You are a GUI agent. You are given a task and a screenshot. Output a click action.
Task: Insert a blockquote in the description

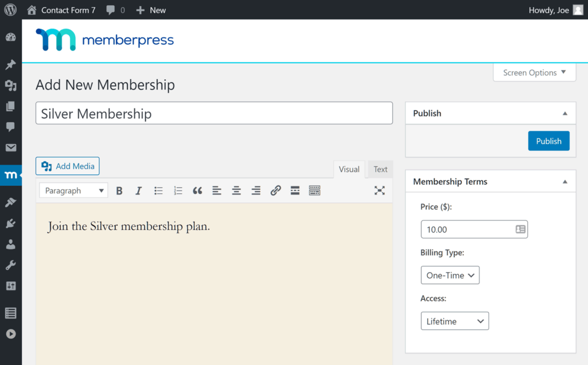197,190
